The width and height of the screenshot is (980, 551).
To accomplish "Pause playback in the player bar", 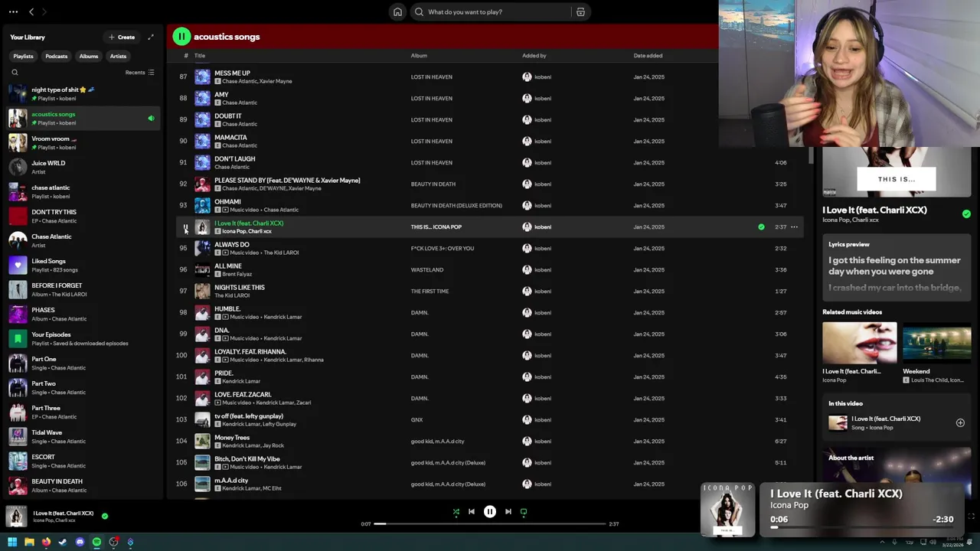I will 490,511.
